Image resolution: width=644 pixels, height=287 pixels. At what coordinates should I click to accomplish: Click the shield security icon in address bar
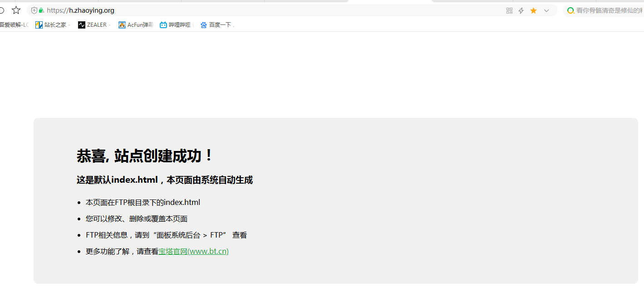point(34,10)
